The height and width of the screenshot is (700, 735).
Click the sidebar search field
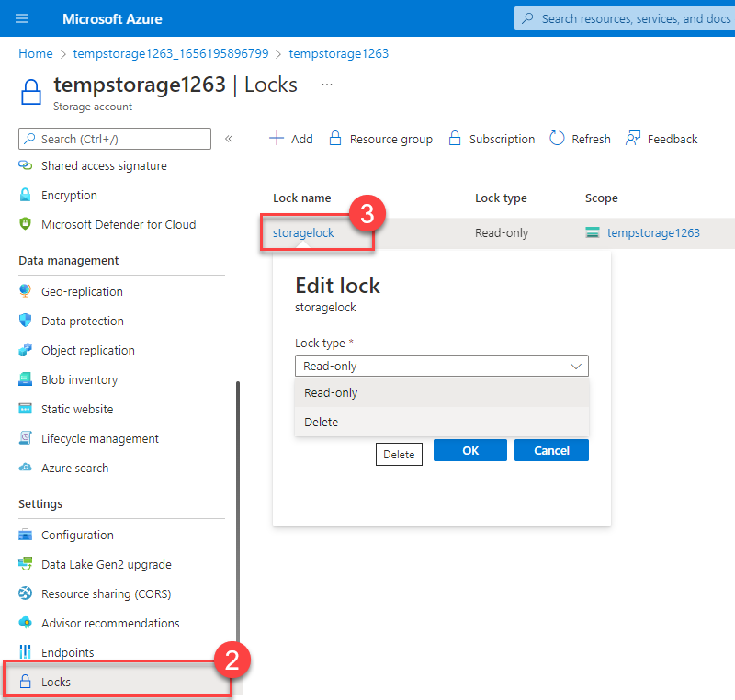[x=114, y=138]
